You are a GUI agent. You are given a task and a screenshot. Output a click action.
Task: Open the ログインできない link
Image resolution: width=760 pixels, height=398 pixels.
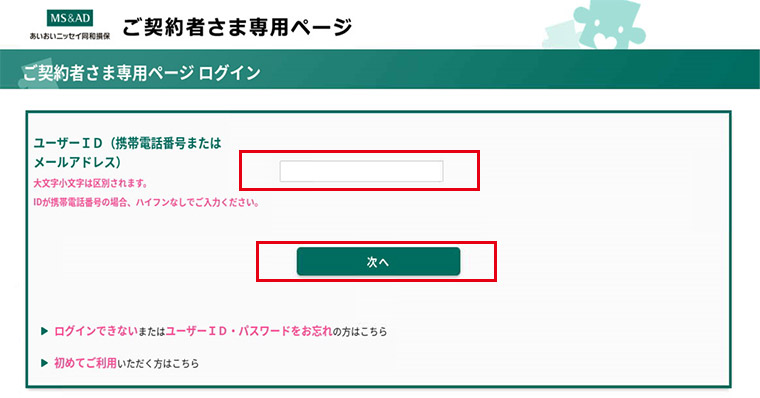click(x=96, y=331)
